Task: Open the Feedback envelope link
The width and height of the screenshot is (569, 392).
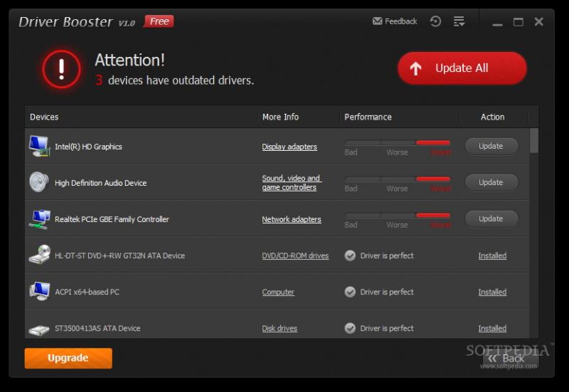Action: pos(395,21)
